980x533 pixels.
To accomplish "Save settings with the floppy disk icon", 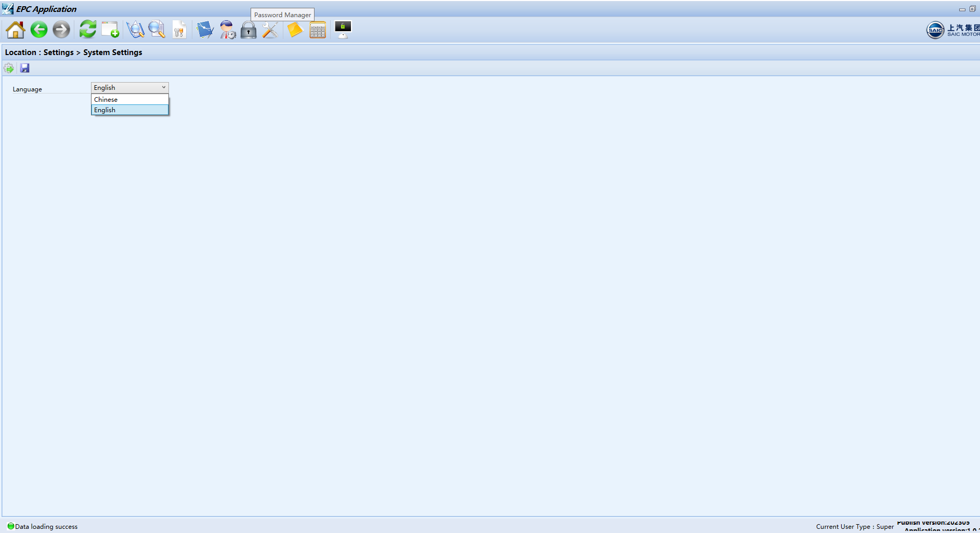I will point(24,68).
